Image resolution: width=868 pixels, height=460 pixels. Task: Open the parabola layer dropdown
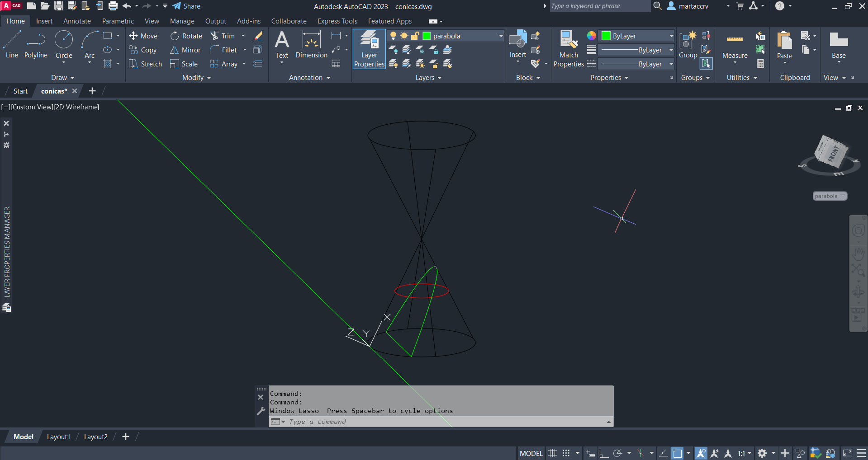[501, 36]
